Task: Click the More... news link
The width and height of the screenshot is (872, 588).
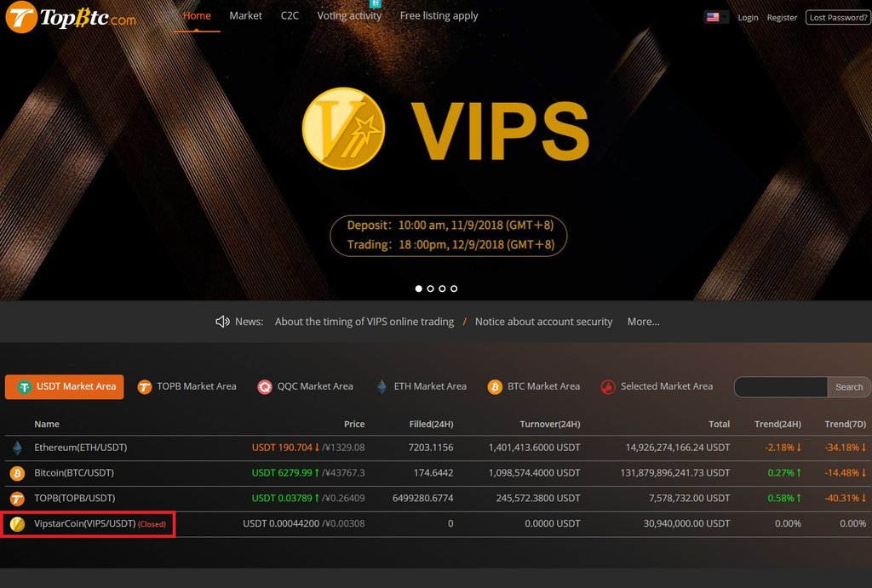Action: (644, 322)
